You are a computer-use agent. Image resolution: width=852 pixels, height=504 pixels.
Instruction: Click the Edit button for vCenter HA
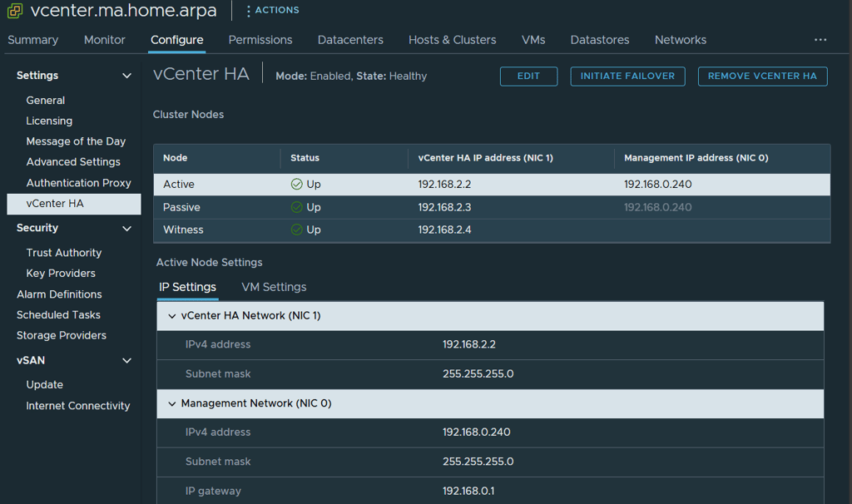[x=528, y=76]
